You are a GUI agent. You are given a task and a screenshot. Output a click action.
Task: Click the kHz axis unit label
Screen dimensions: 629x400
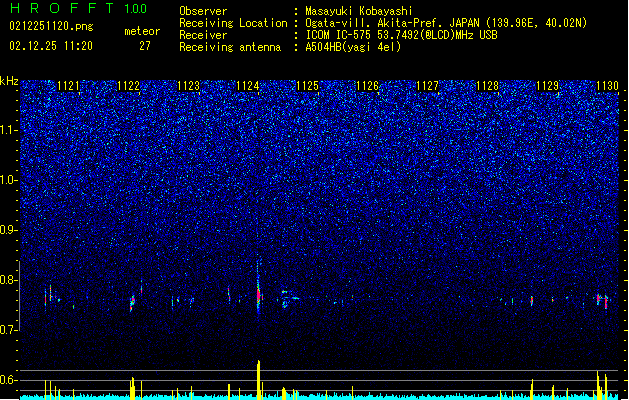pos(9,81)
